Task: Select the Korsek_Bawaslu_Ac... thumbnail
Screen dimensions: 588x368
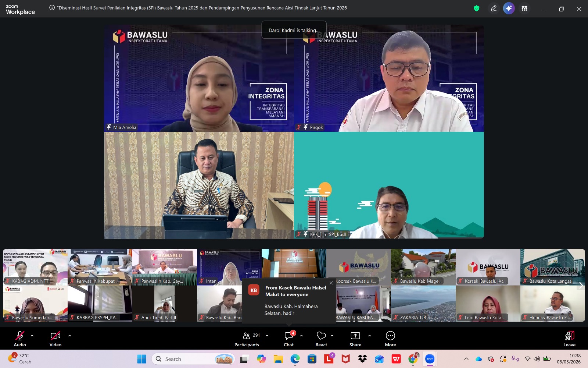Action: [488, 267]
